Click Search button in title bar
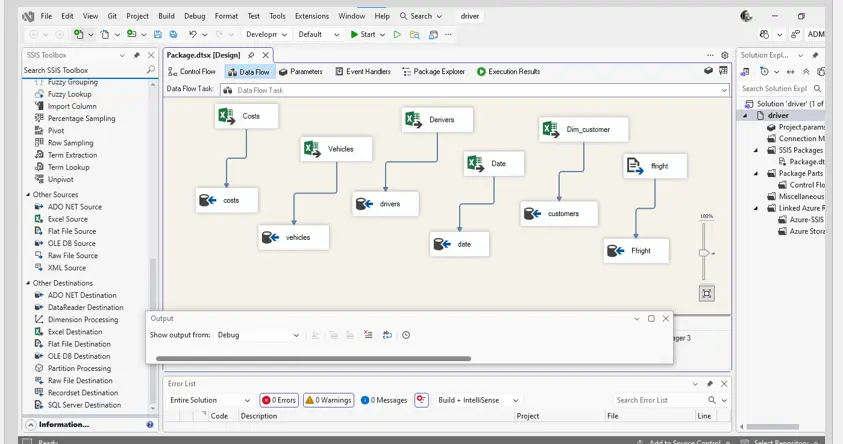This screenshot has width=843, height=444. 421,16
